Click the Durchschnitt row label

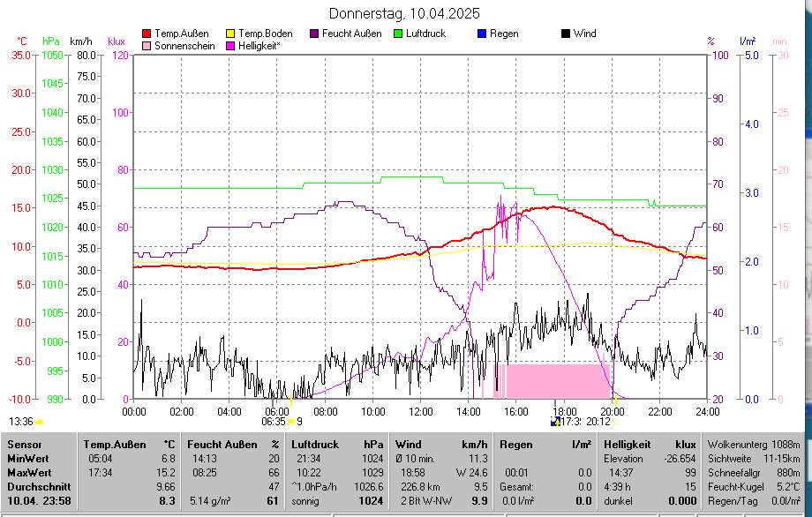[x=39, y=487]
